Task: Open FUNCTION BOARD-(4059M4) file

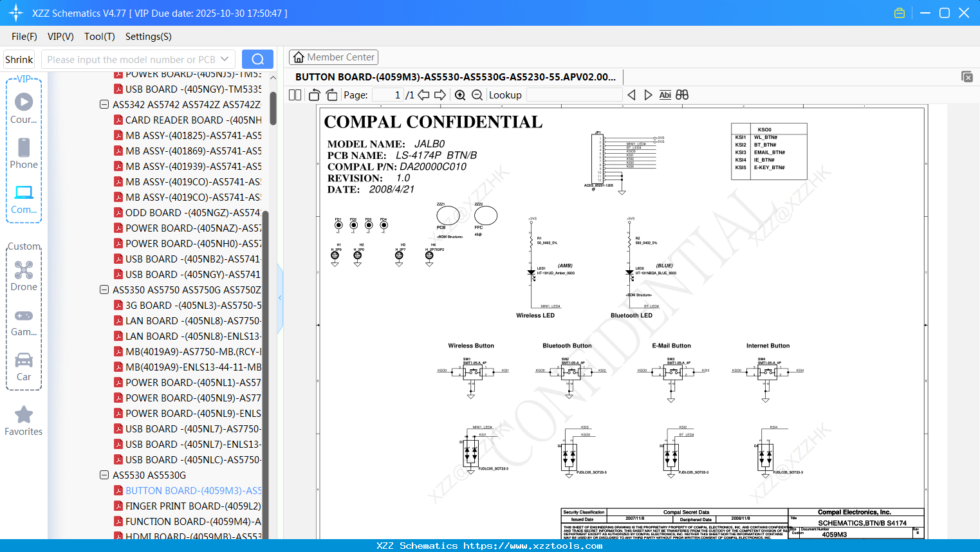Action: coord(193,521)
